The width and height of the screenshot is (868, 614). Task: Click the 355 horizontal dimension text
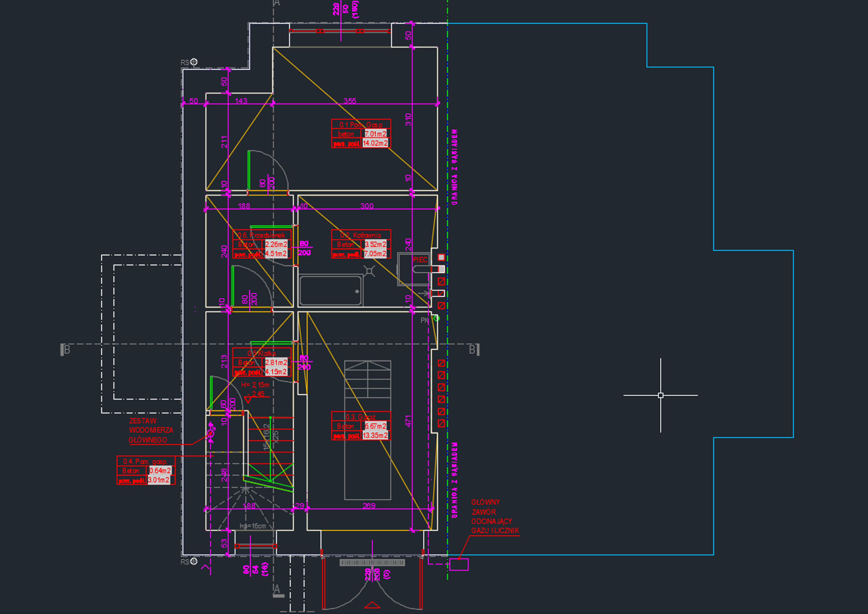(x=350, y=100)
